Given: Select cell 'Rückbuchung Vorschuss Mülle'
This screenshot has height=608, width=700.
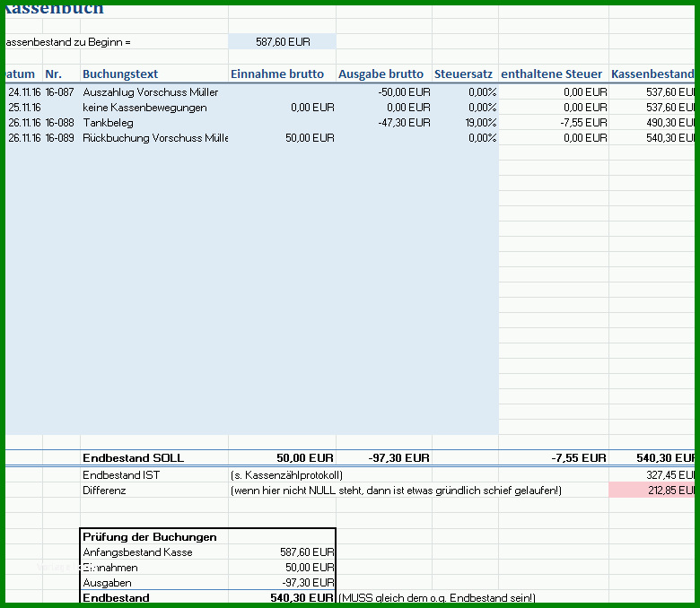Looking at the screenshot, I should click(x=154, y=138).
